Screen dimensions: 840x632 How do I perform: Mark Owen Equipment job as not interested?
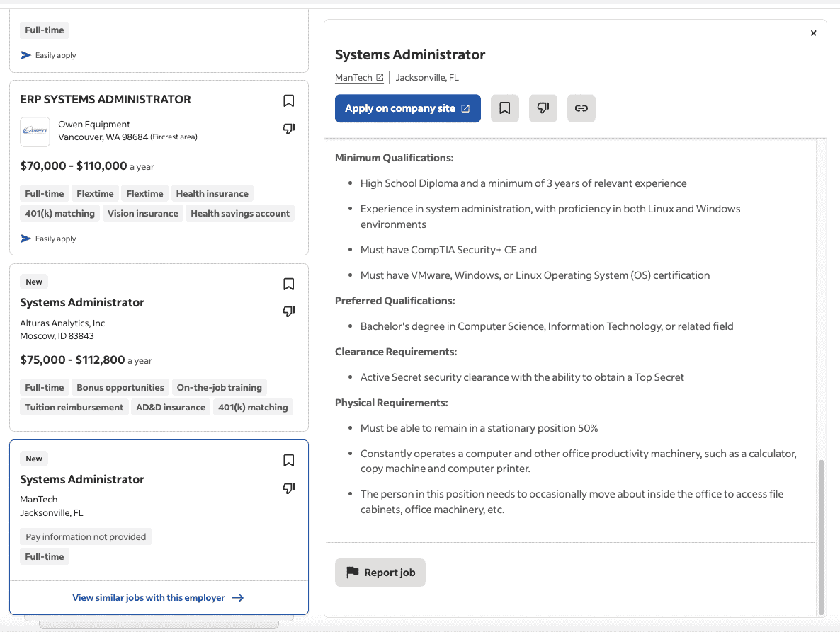(x=289, y=128)
